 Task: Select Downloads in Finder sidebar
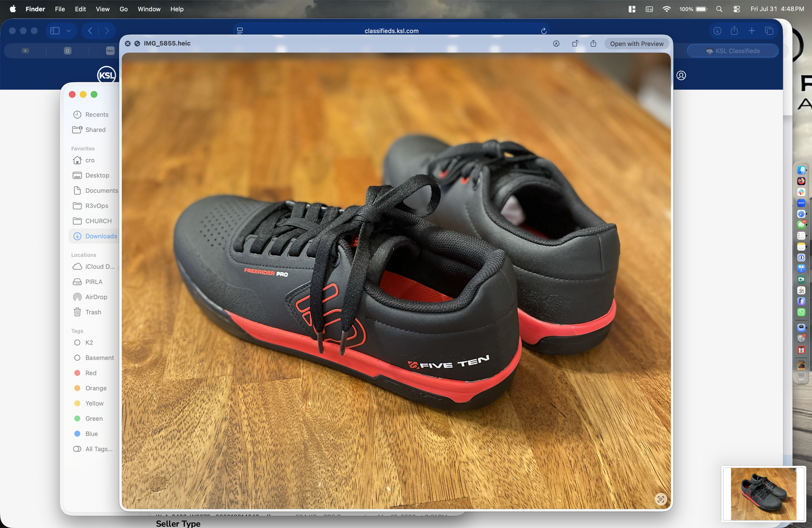[x=94, y=236]
